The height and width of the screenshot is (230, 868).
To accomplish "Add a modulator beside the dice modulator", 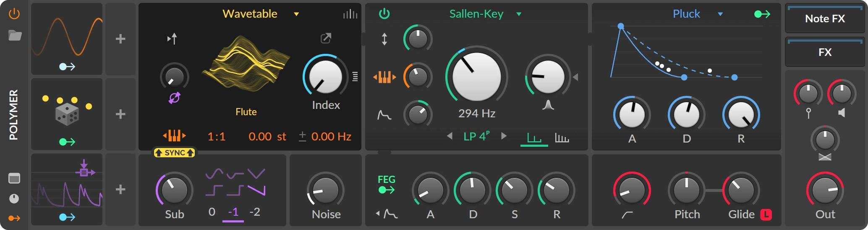I will point(120,114).
